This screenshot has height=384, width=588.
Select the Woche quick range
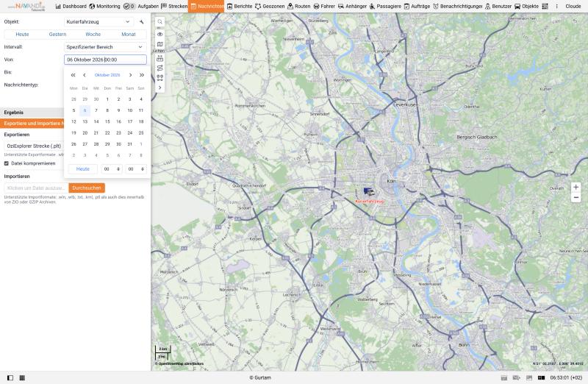(x=93, y=34)
